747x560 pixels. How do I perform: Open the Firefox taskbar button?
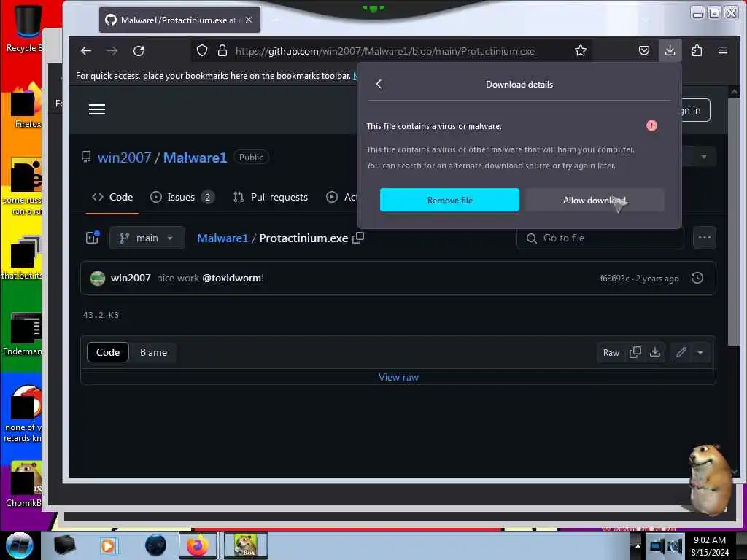(x=198, y=545)
